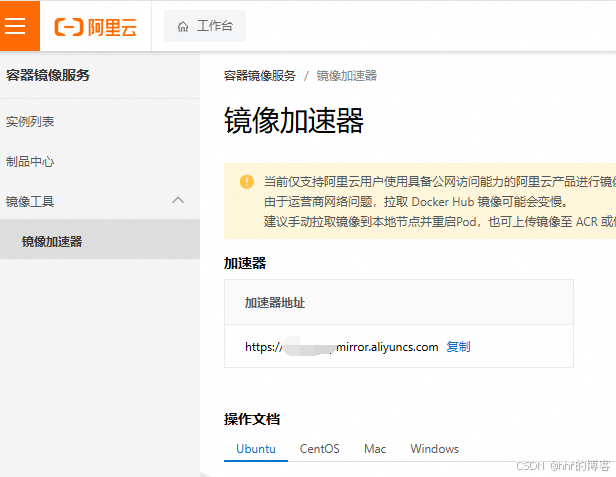
Task: Click the 加速器地址 table header
Action: click(x=399, y=302)
